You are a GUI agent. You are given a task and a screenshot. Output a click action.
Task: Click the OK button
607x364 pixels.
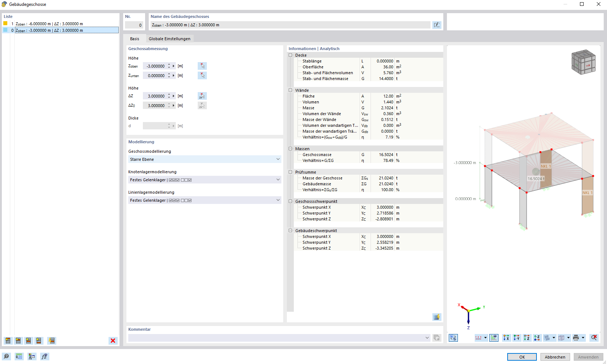click(522, 357)
